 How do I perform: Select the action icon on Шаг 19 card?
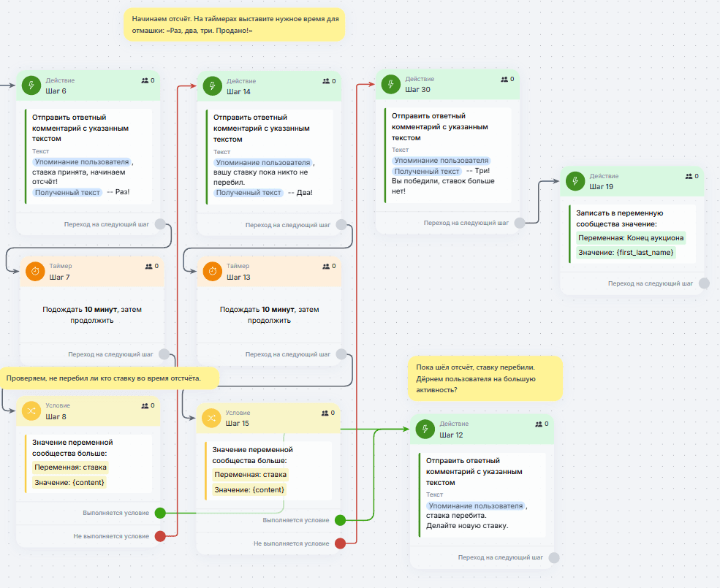click(x=575, y=181)
